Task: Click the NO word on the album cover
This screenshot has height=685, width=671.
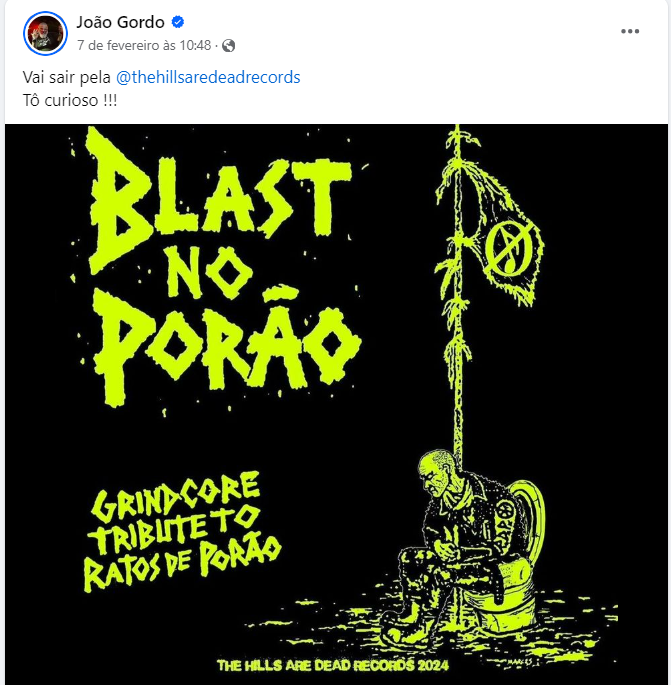Action: pos(210,273)
